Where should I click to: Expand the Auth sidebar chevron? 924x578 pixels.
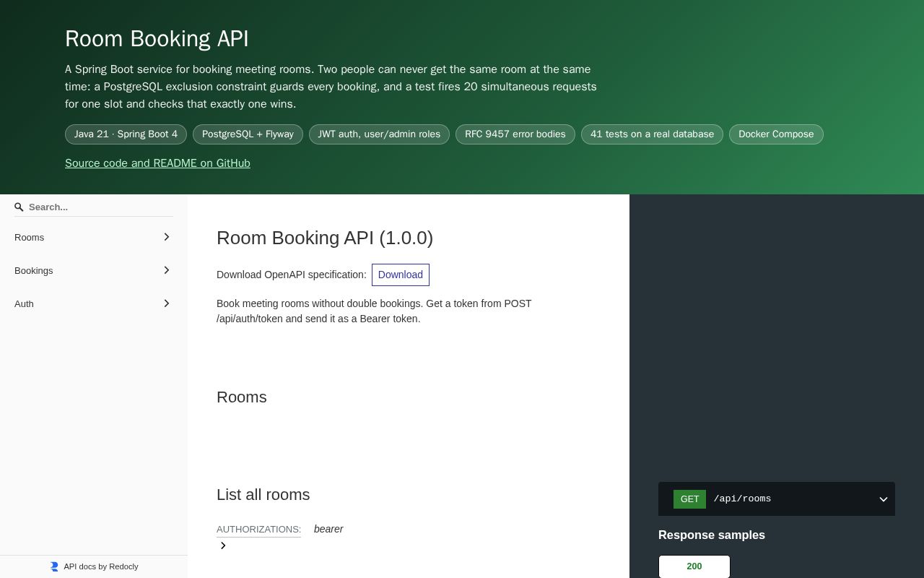(x=167, y=303)
